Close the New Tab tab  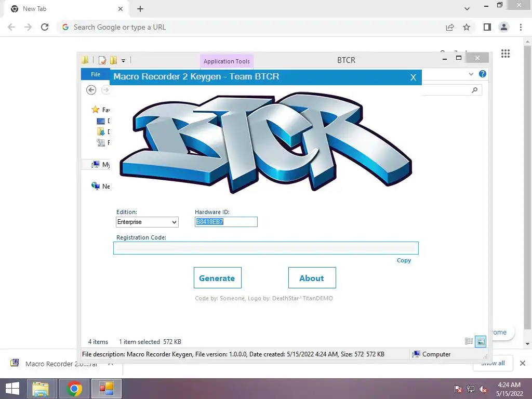[121, 9]
